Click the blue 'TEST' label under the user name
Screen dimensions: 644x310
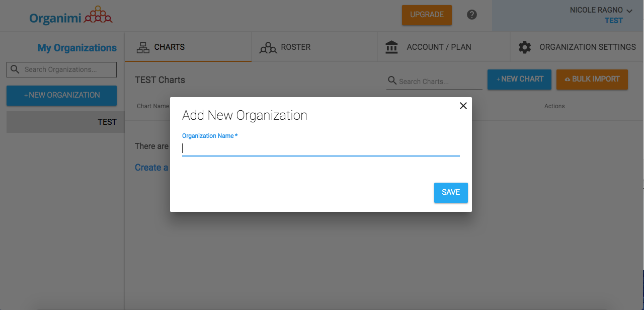(x=614, y=21)
